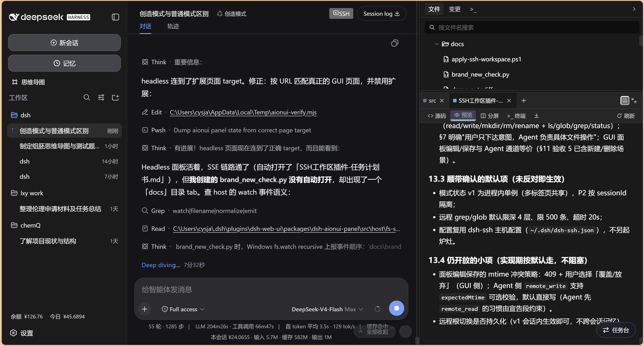Viewport: 644px width, 346px height.
Task: Open the DeepSeek-V4-Flash Max model dropdown
Action: (327, 309)
